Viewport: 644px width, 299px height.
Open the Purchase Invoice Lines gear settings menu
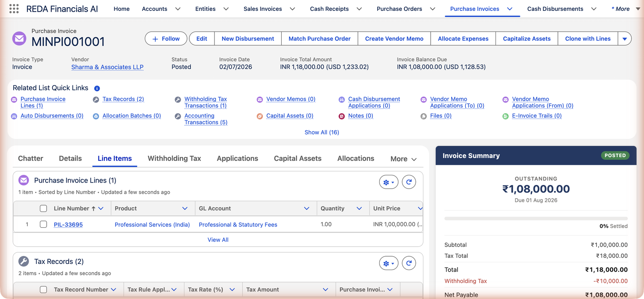389,182
